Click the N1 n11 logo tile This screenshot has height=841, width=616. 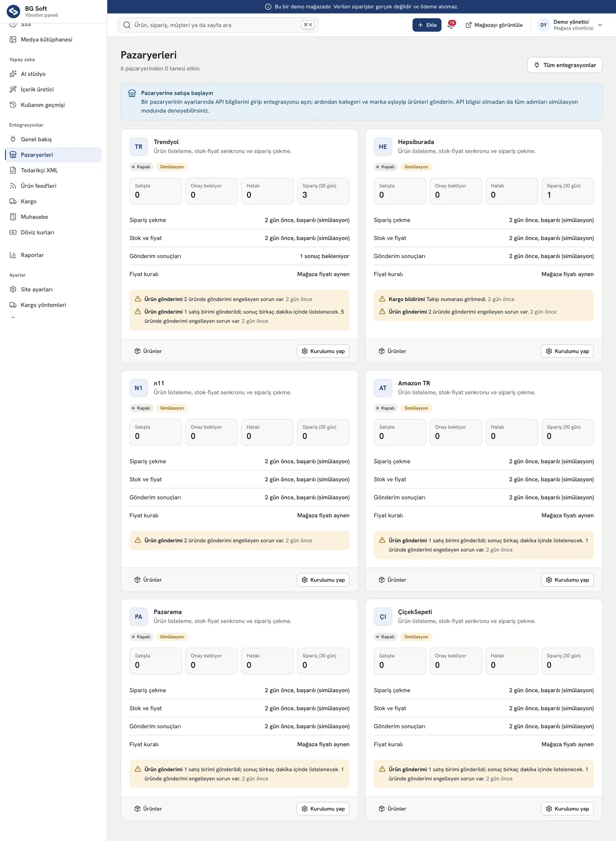click(x=139, y=388)
